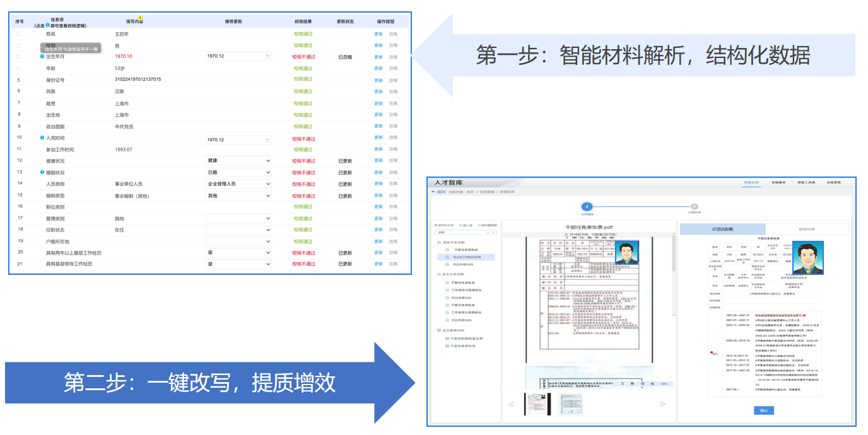868x435 pixels.
Task: Select the hand pan tool in the PDF toolbar
Action: tap(632, 383)
